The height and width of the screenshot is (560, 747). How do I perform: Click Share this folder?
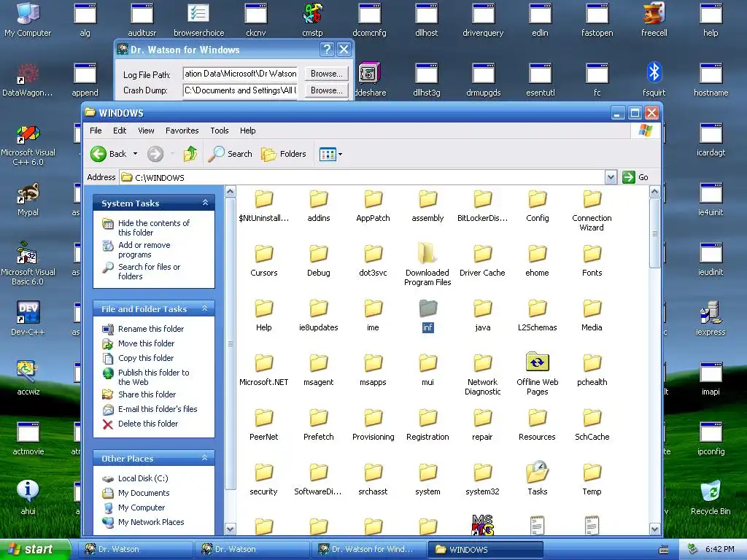pyautogui.click(x=147, y=394)
